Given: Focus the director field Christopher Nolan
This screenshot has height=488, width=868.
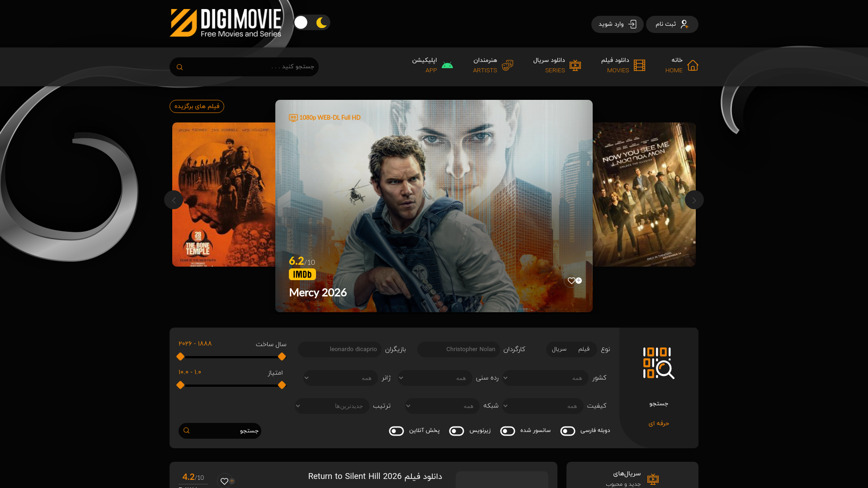Looking at the screenshot, I should tap(458, 350).
